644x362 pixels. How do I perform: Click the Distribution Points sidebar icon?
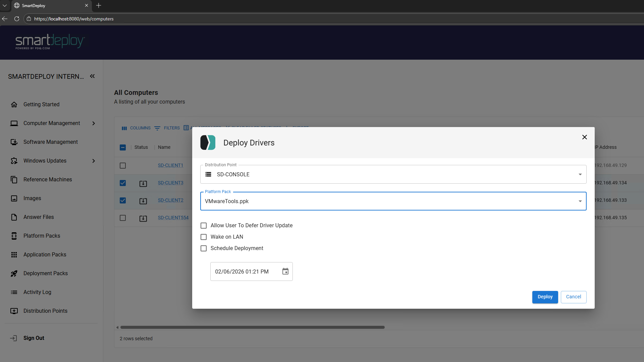coord(14,311)
